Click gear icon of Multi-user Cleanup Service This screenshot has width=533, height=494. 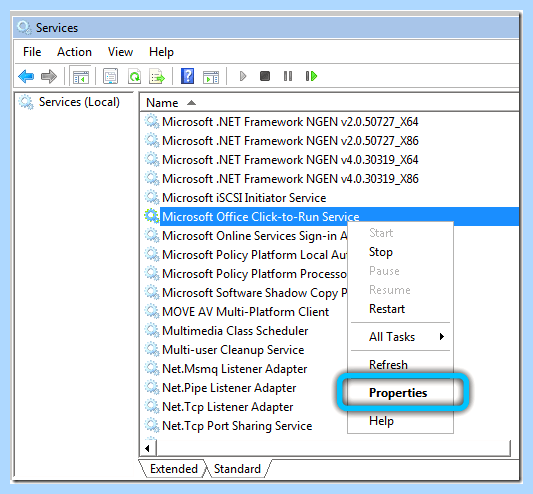tap(152, 350)
